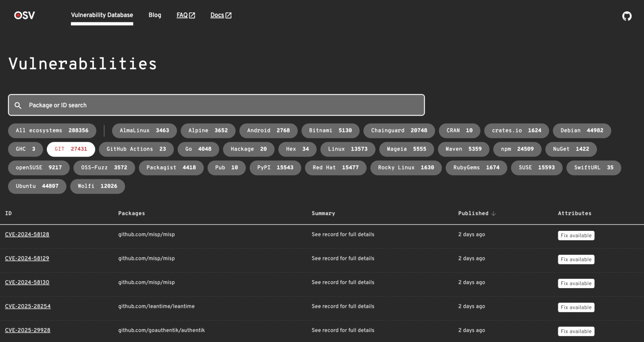Filter by Chainguard ecosystem

(399, 131)
